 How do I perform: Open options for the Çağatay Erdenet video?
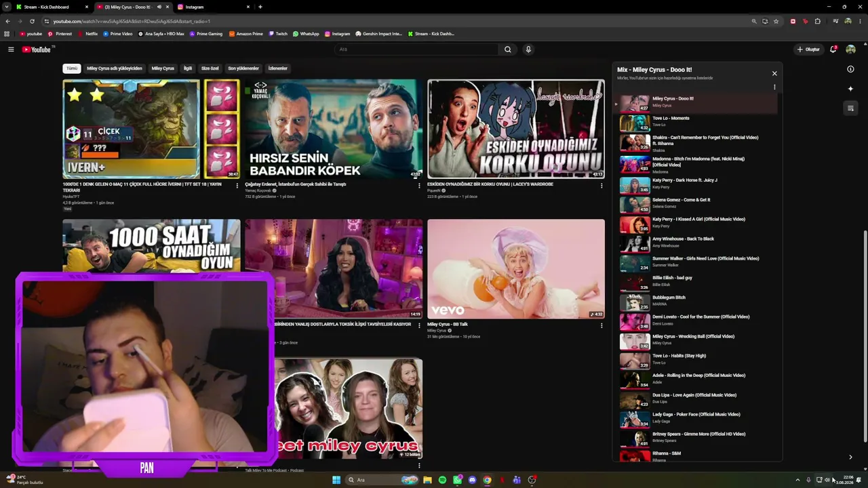419,186
